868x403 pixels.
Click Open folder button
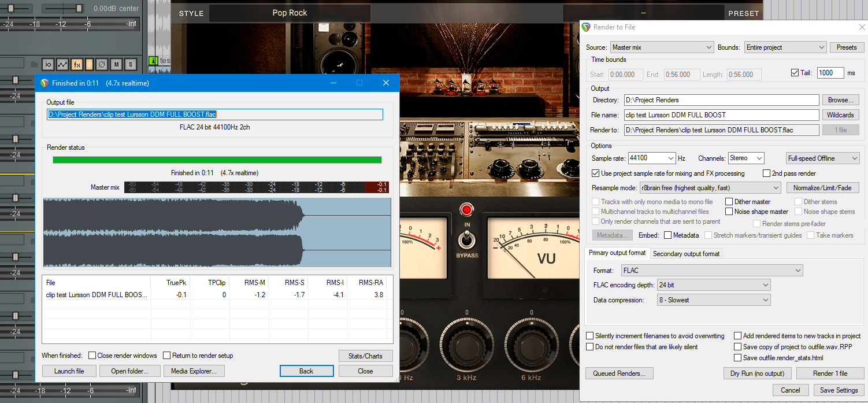(129, 371)
